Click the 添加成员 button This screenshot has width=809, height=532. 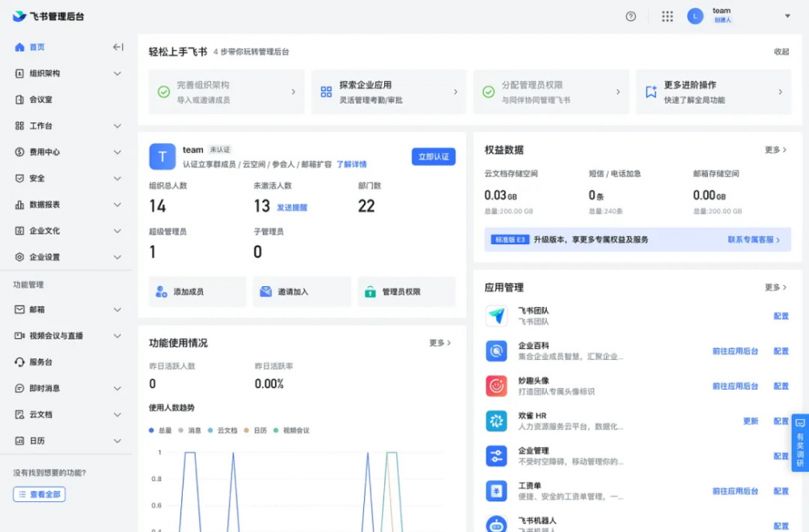[x=197, y=292]
